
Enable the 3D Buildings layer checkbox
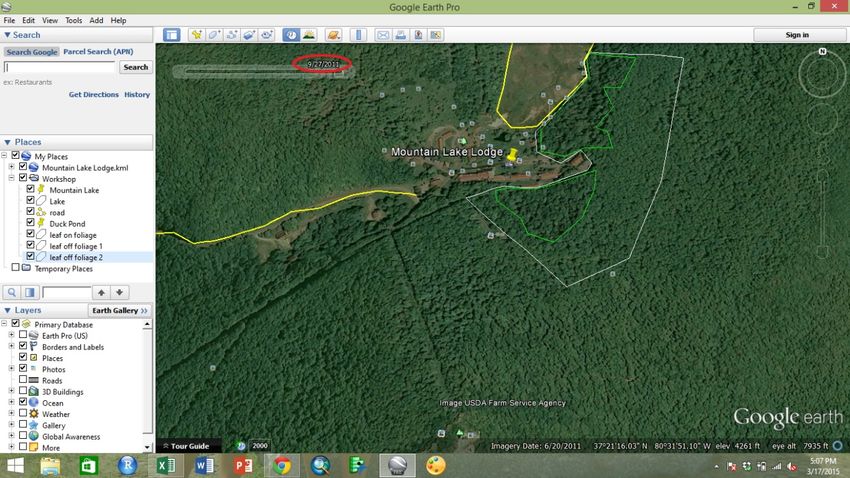pos(23,391)
